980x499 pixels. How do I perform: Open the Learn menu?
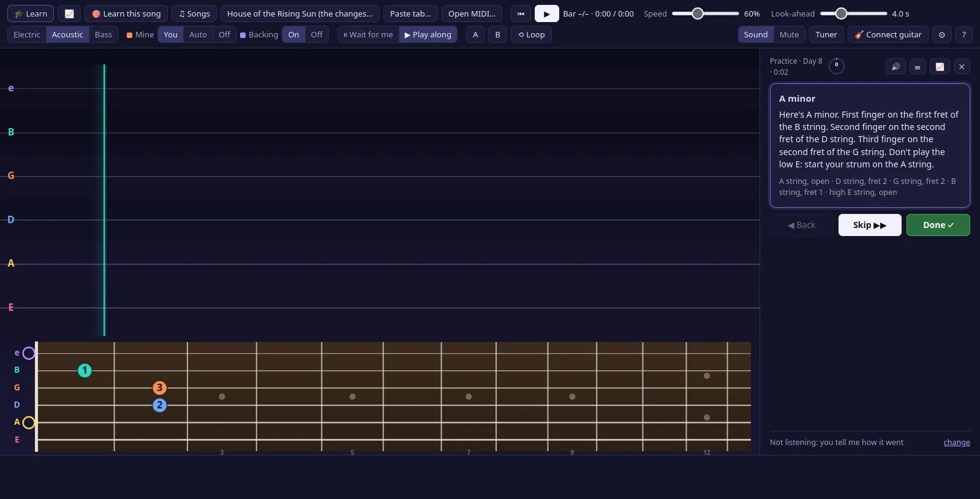coord(31,13)
